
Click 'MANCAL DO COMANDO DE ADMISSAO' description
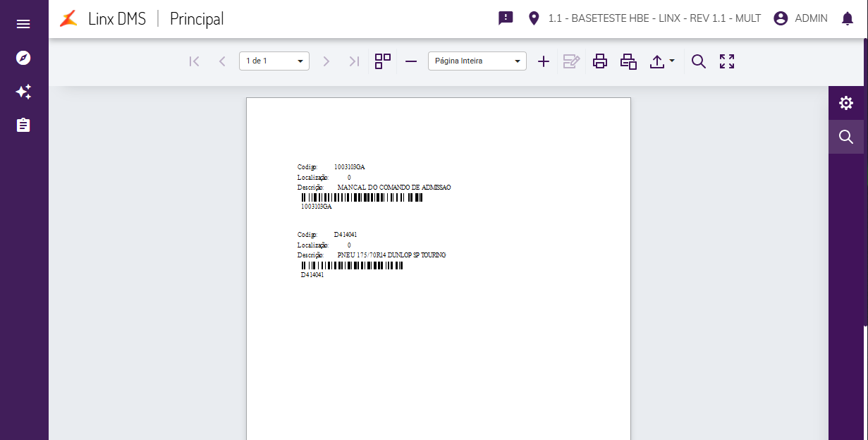pos(394,188)
